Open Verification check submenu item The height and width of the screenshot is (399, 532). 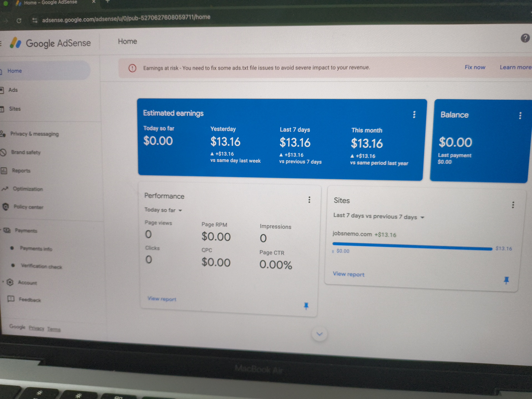pyautogui.click(x=41, y=266)
